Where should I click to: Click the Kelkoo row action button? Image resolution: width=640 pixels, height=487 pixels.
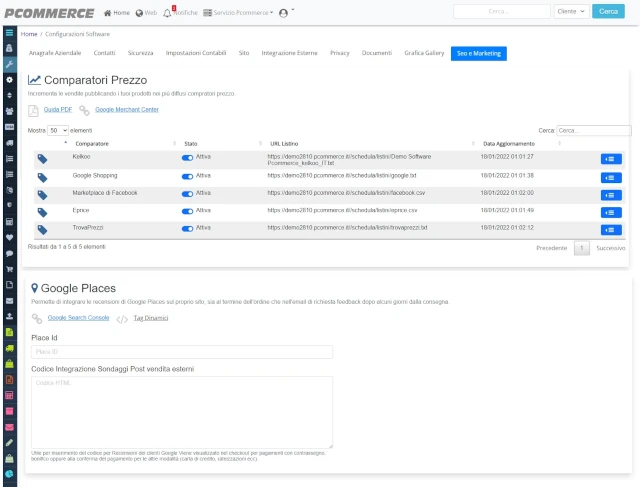point(611,159)
